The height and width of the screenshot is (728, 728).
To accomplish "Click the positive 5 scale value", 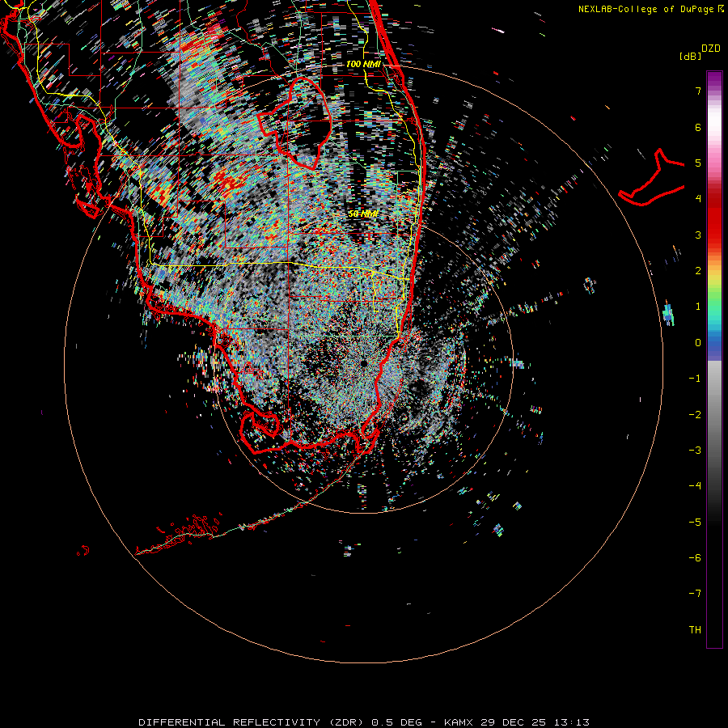I will [x=698, y=163].
